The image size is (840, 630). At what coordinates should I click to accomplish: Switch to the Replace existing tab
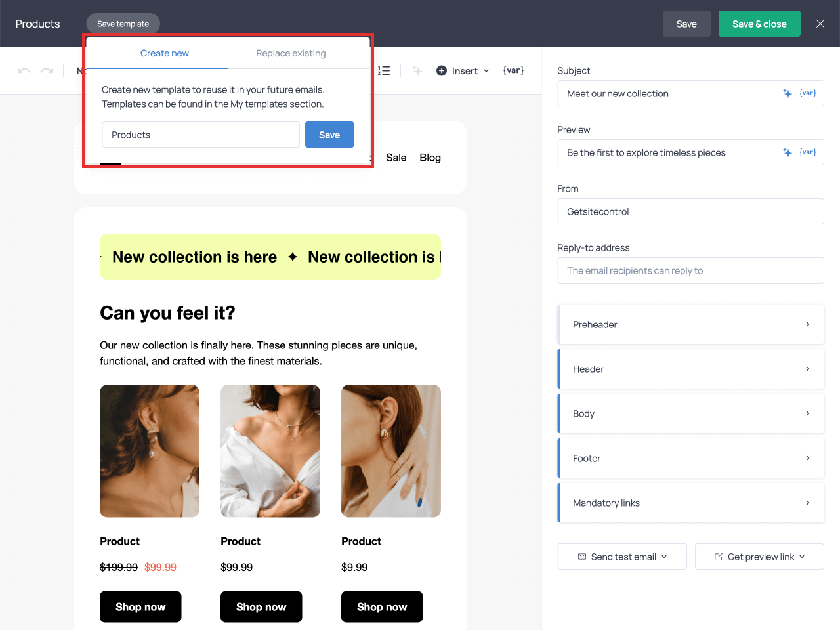tap(291, 53)
